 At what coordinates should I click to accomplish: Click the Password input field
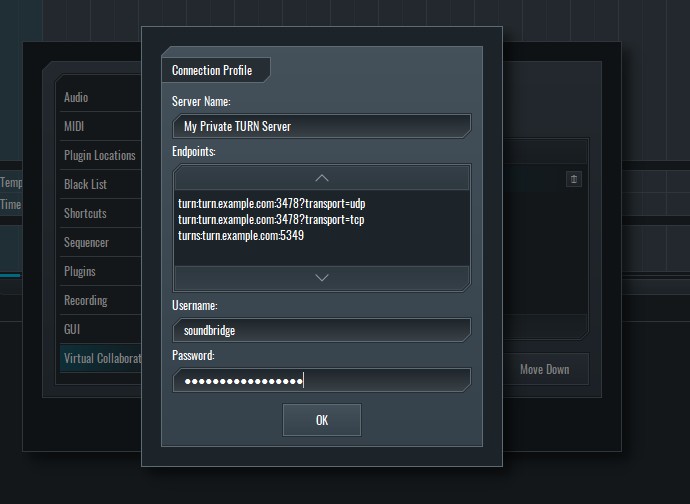pos(322,380)
